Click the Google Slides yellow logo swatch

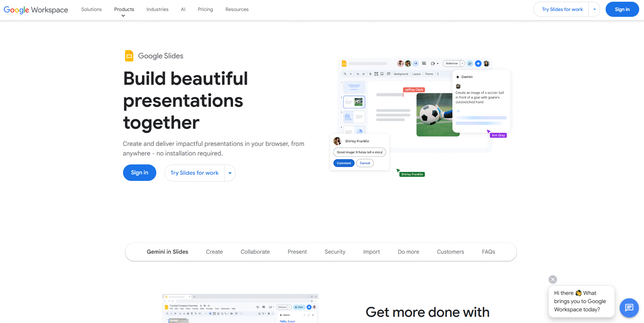[x=129, y=56]
